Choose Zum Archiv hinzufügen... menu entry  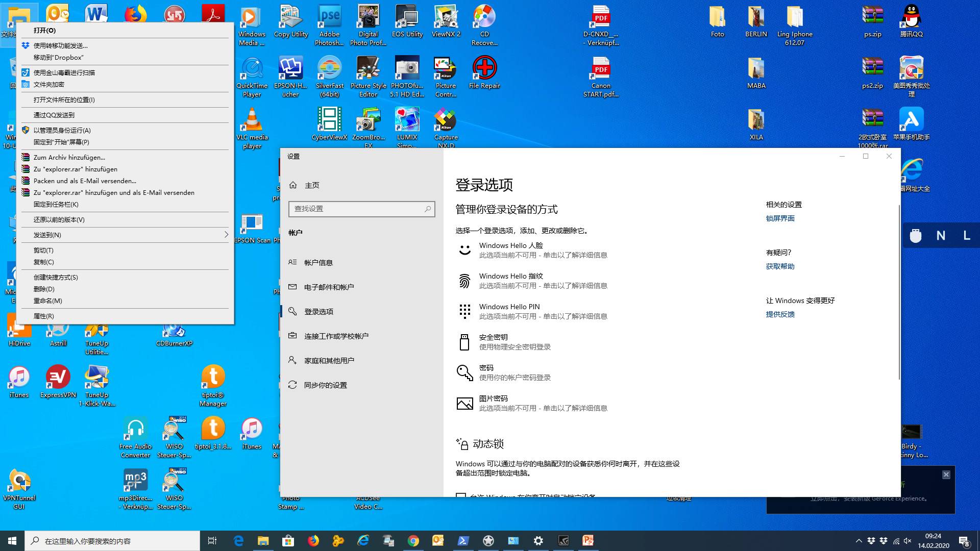tap(125, 158)
